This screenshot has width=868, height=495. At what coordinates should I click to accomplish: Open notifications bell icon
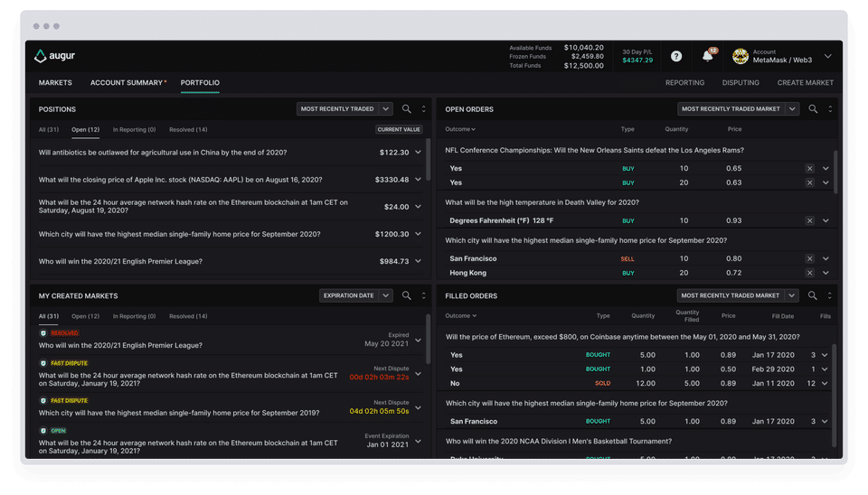pyautogui.click(x=707, y=56)
